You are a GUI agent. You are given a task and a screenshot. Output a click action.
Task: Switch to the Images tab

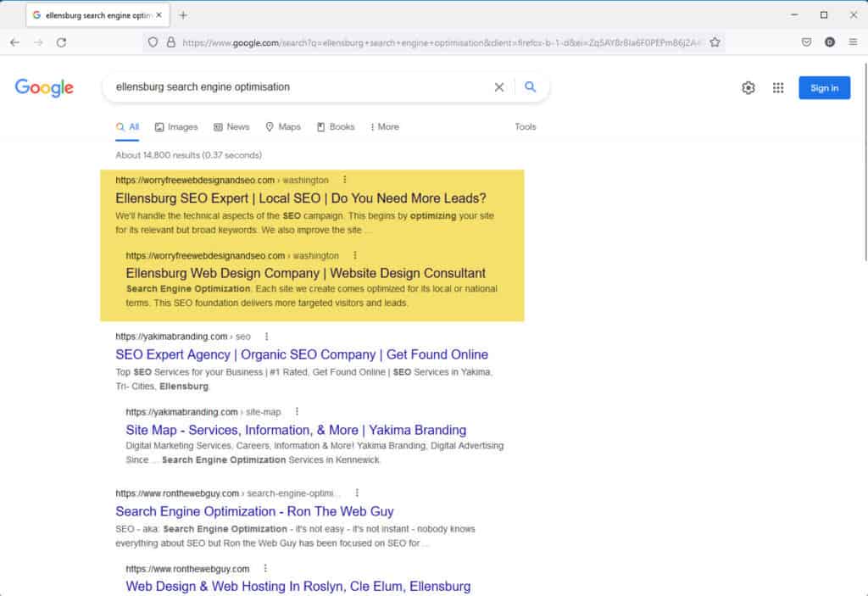point(176,127)
